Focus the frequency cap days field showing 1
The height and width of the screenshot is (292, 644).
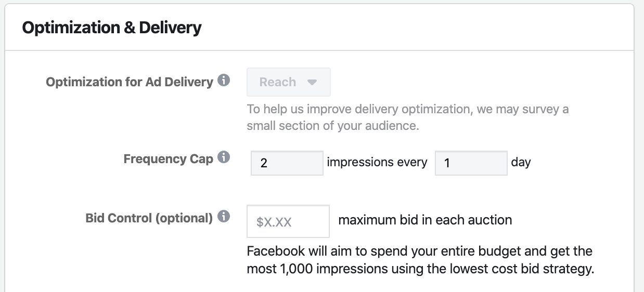(471, 163)
